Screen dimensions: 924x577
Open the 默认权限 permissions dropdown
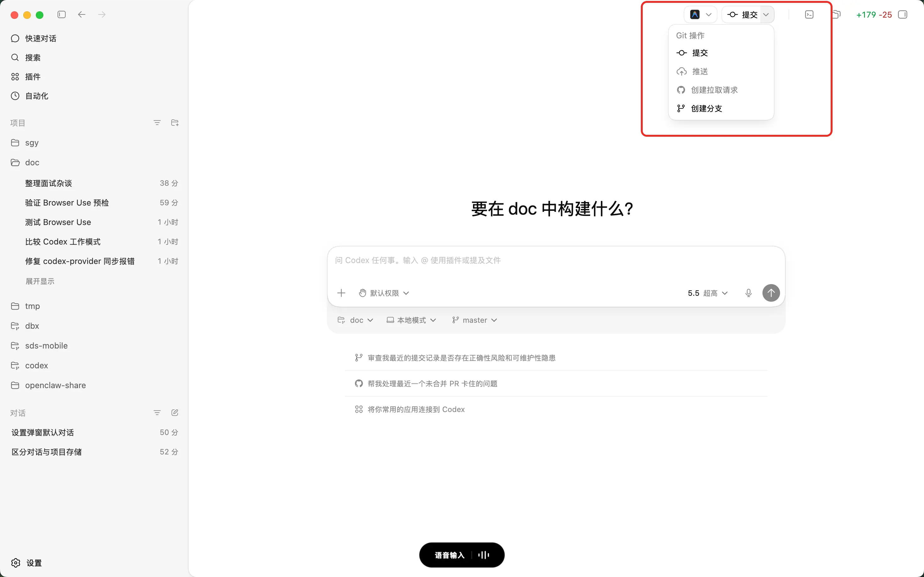384,293
